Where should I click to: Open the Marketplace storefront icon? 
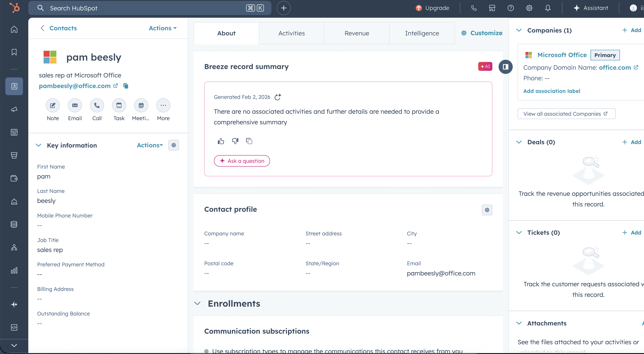click(492, 8)
